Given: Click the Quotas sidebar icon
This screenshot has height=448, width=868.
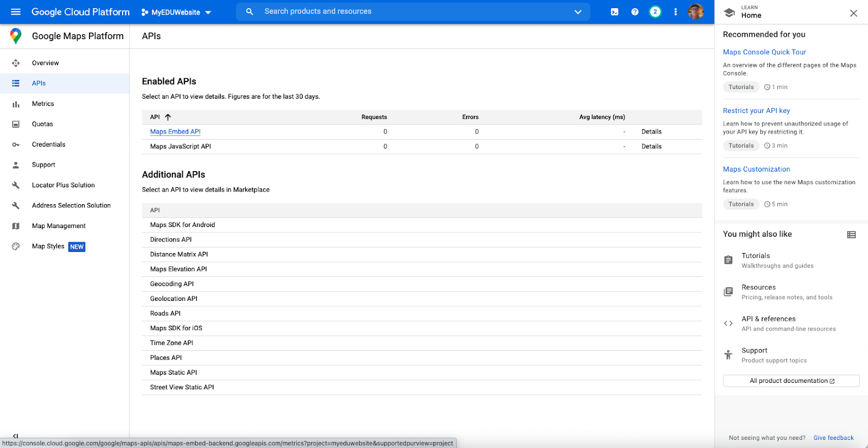Looking at the screenshot, I should pyautogui.click(x=16, y=124).
